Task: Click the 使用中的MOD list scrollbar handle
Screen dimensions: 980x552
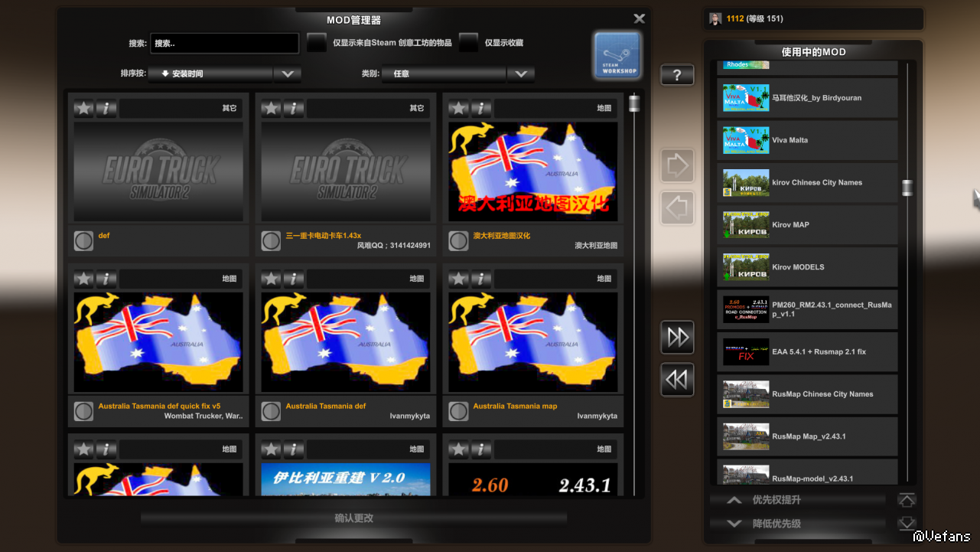Action: tap(907, 188)
